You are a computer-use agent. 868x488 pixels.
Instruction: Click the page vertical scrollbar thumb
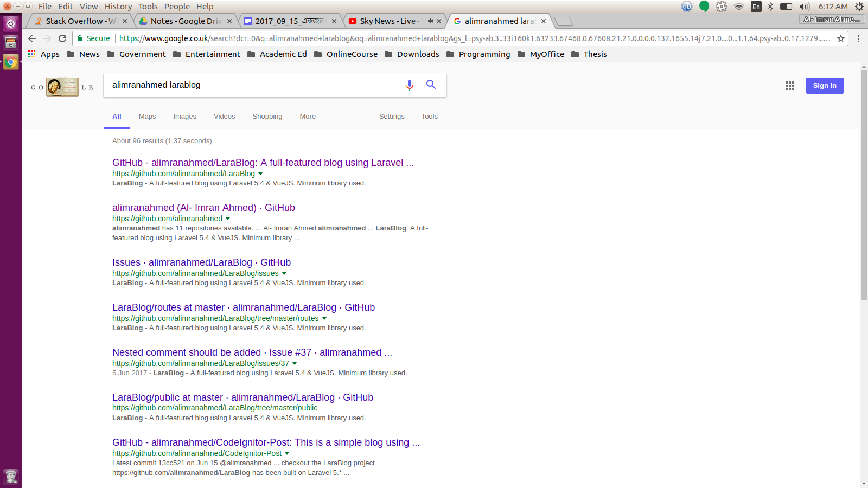tap(864, 184)
